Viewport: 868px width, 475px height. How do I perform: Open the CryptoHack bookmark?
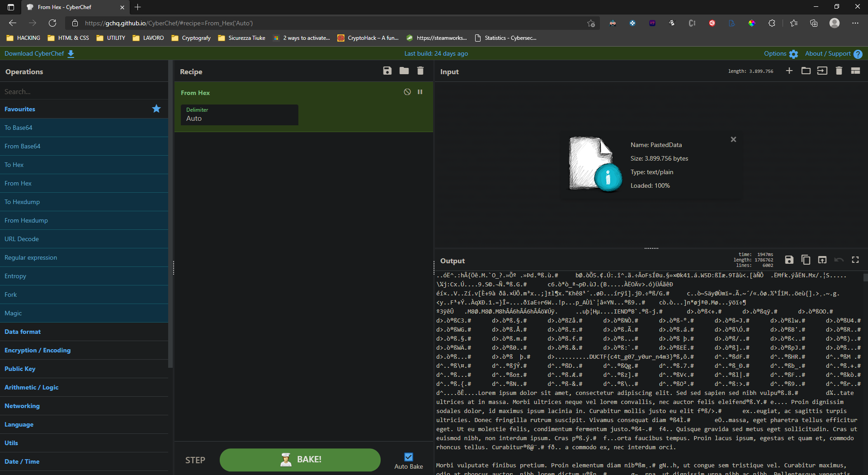point(368,38)
